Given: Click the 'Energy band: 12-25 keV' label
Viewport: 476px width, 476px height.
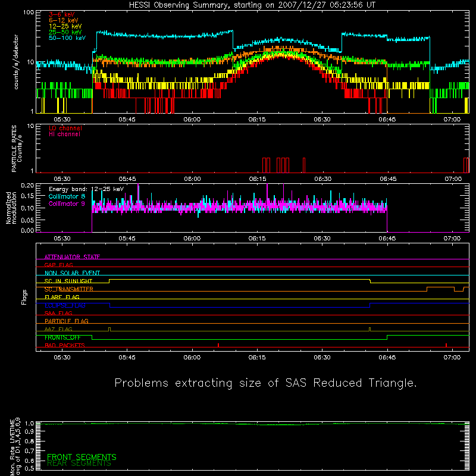Looking at the screenshot, I should point(86,189).
